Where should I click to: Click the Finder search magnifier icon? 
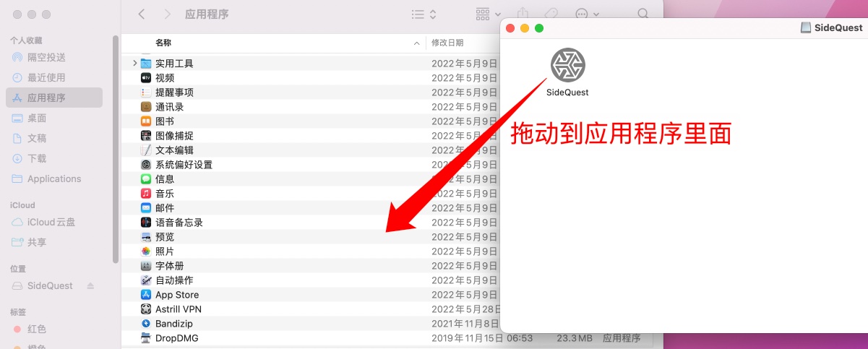[643, 14]
